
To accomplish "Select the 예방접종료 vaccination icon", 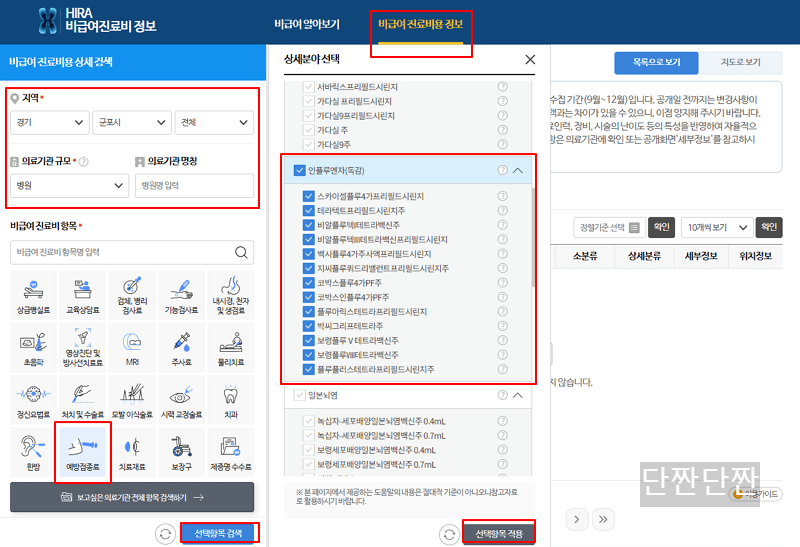I will (x=83, y=452).
